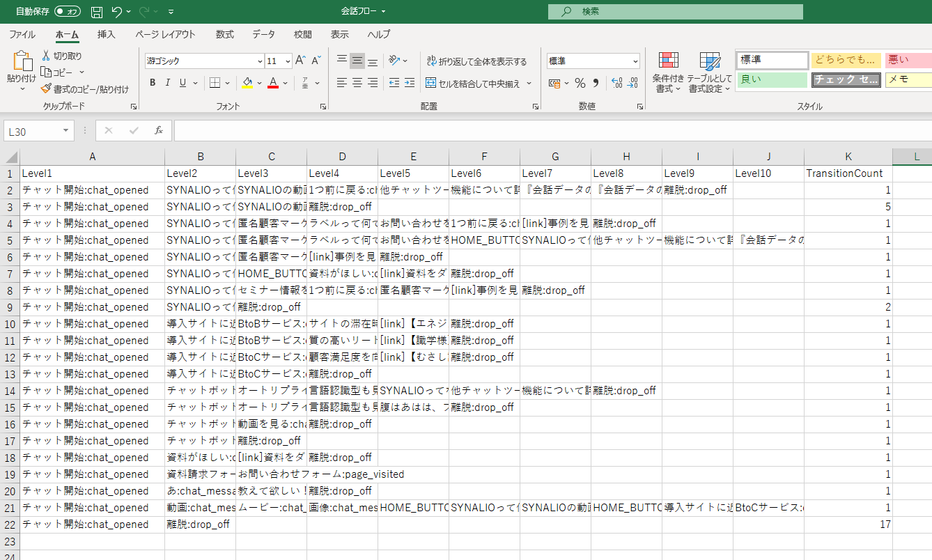Screen dimensions: 932x560
Task: Click the decrease font size icon
Action: [318, 61]
